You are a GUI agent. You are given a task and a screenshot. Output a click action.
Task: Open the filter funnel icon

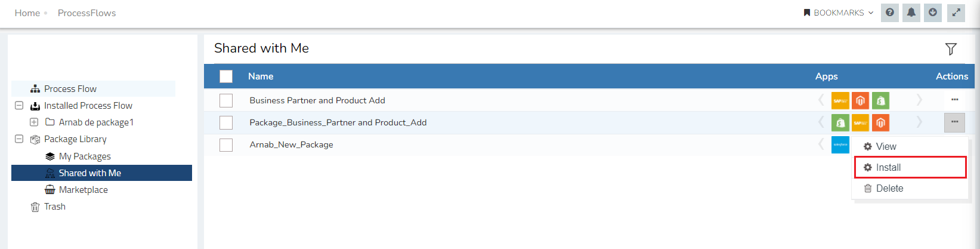click(951, 49)
